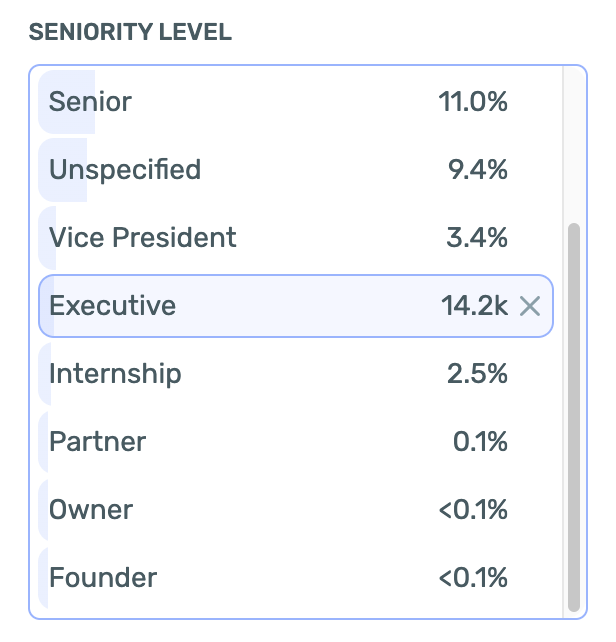Click the 2.5% Internship value
The image size is (616, 642).
[478, 374]
